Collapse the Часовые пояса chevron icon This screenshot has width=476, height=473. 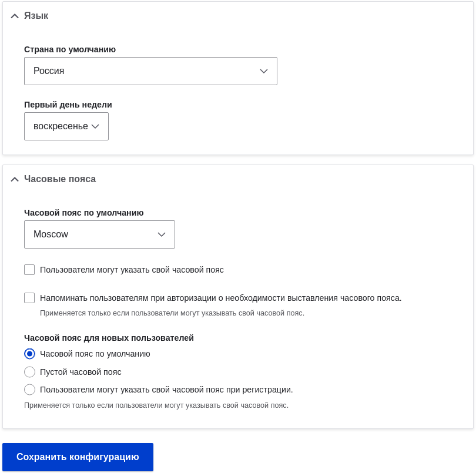(x=15, y=179)
